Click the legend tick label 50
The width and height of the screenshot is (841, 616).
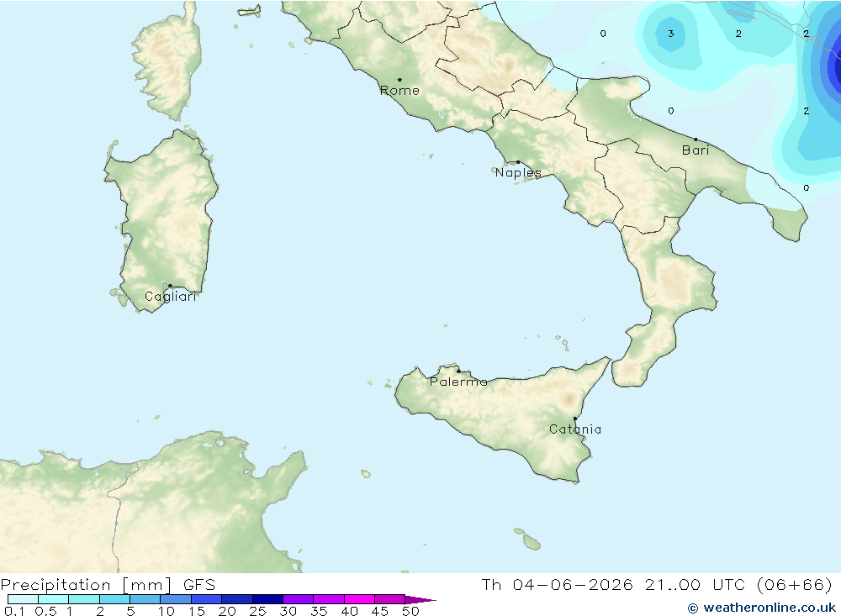[410, 611]
